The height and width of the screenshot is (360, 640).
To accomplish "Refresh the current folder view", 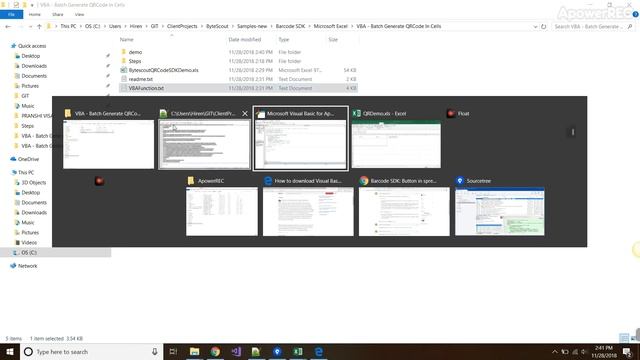I will [x=544, y=26].
